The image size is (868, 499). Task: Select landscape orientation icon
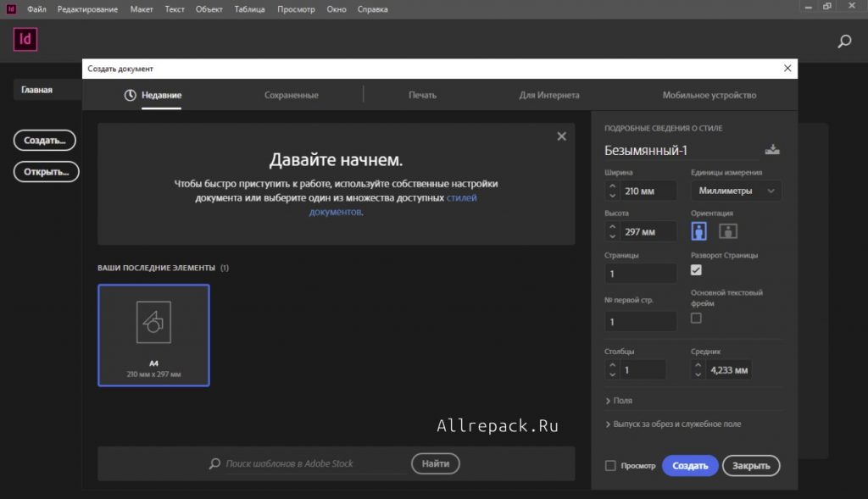tap(728, 231)
